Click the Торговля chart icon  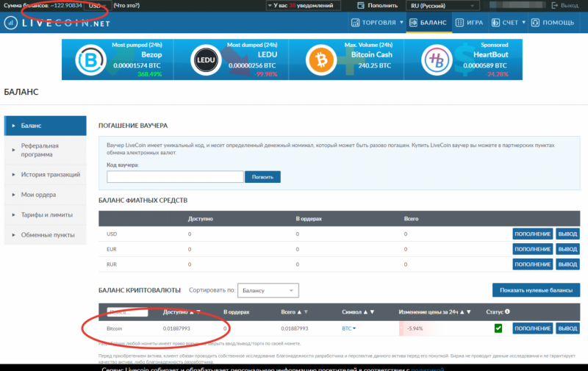tap(355, 23)
